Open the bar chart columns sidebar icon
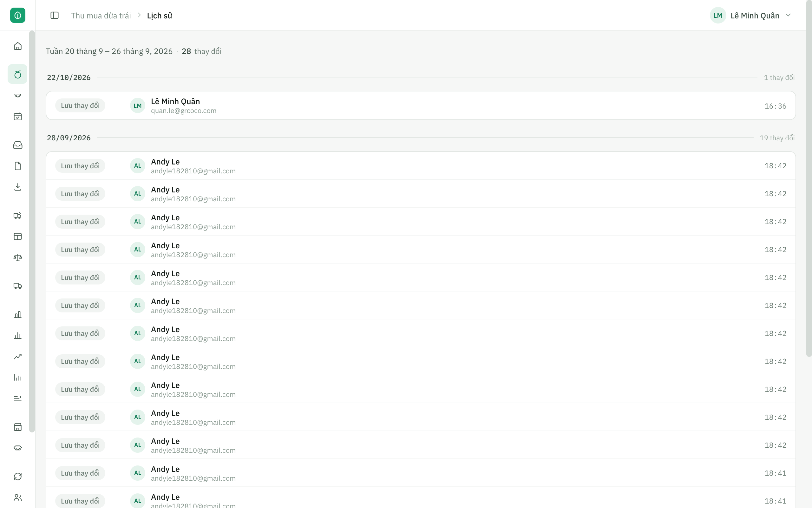The height and width of the screenshot is (508, 812). point(17,314)
